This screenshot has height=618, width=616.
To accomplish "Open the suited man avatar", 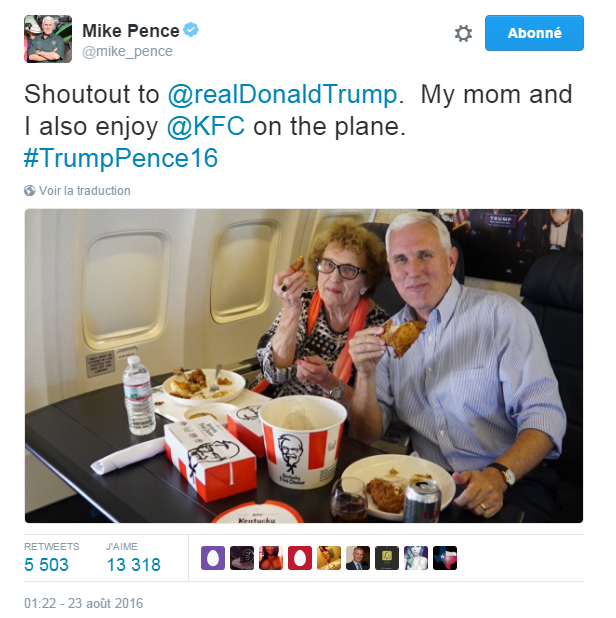I will tap(358, 558).
